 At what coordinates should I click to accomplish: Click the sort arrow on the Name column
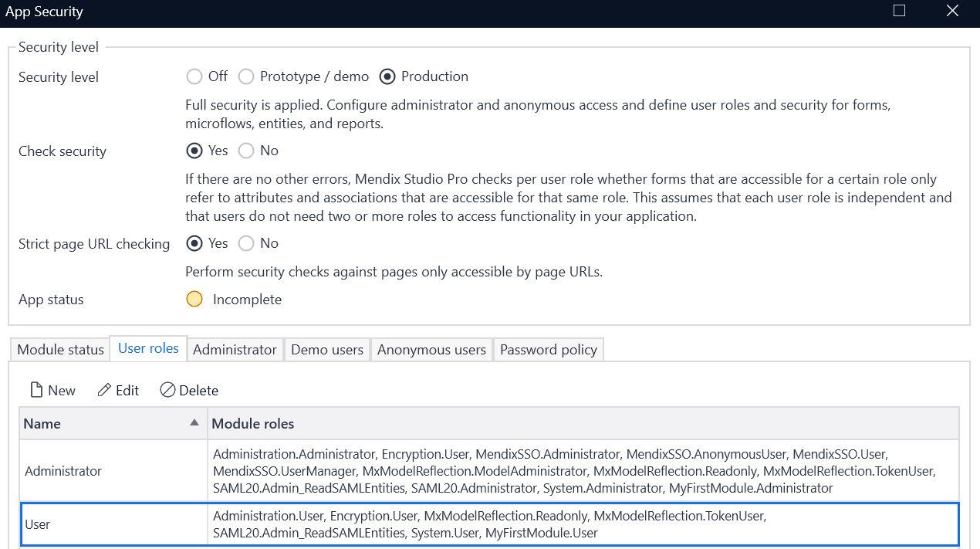[194, 423]
